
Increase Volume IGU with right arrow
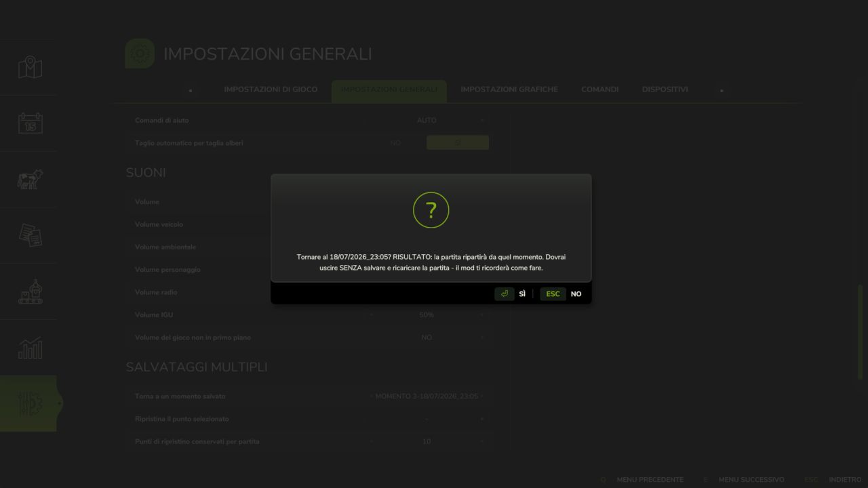[x=482, y=315]
